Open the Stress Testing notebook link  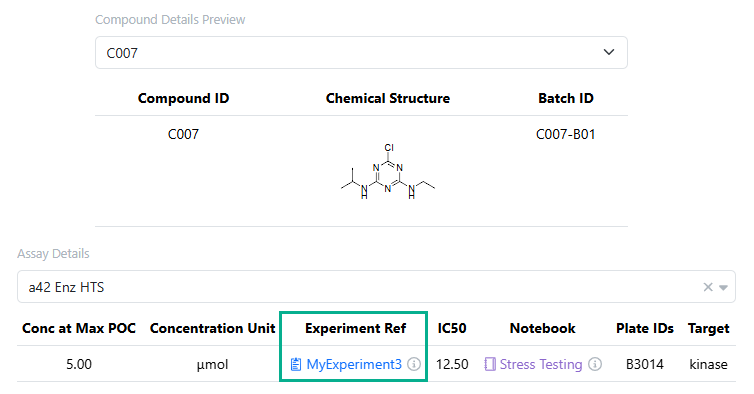coord(541,365)
